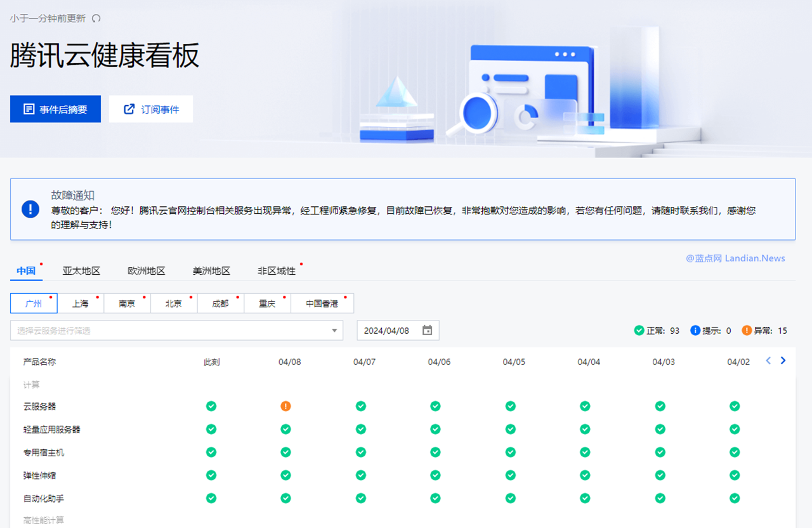Click 云服务器 status icon for 04/02
812x528 pixels.
click(x=735, y=406)
